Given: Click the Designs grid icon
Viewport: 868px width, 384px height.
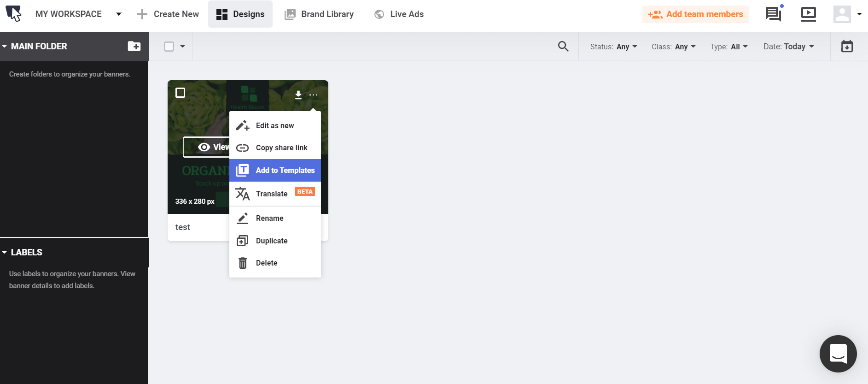Looking at the screenshot, I should point(222,14).
